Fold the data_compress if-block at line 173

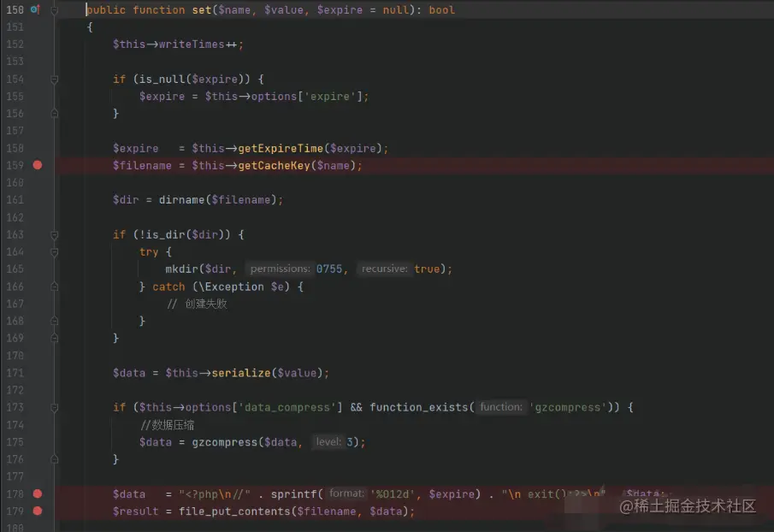point(54,408)
